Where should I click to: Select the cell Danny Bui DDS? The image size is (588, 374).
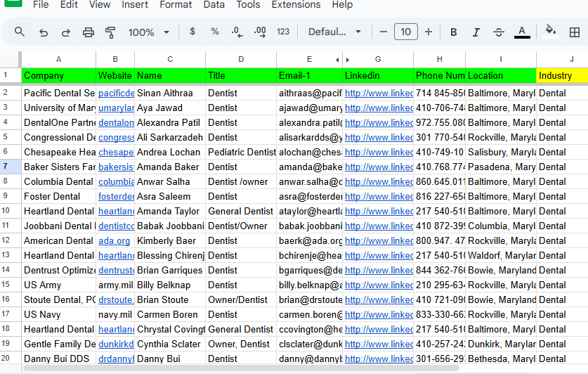point(58,359)
